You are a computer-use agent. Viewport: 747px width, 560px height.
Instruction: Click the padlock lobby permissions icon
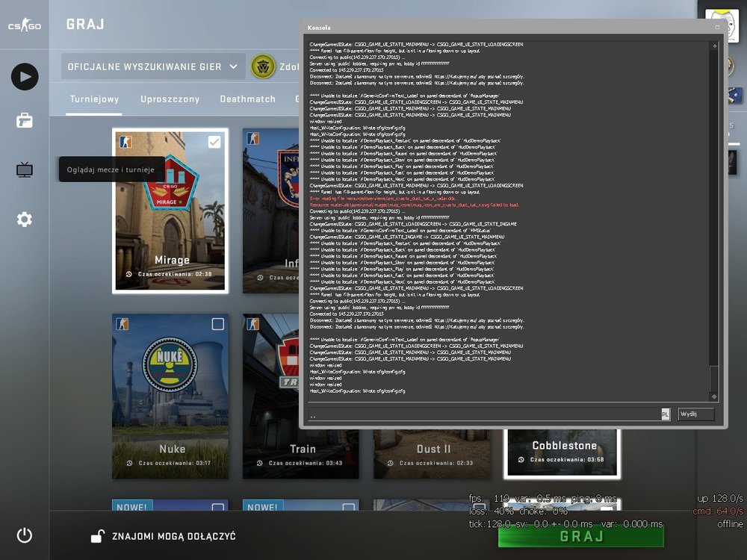click(98, 536)
